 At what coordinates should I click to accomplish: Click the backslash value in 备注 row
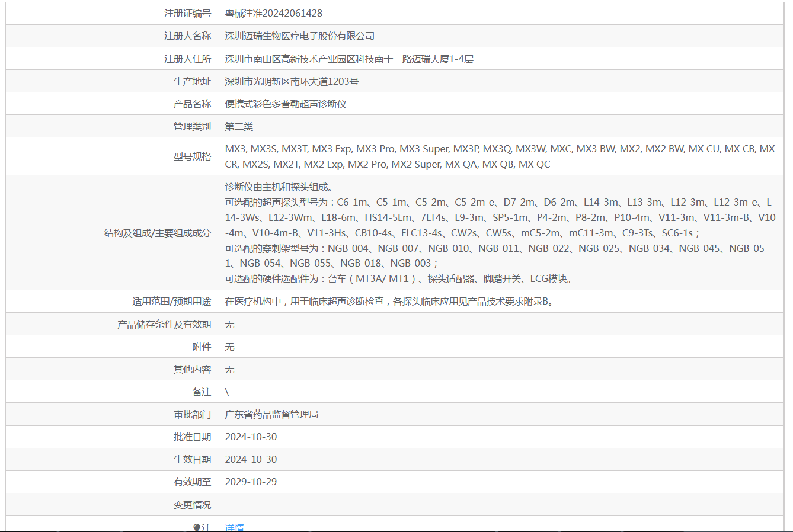[227, 392]
